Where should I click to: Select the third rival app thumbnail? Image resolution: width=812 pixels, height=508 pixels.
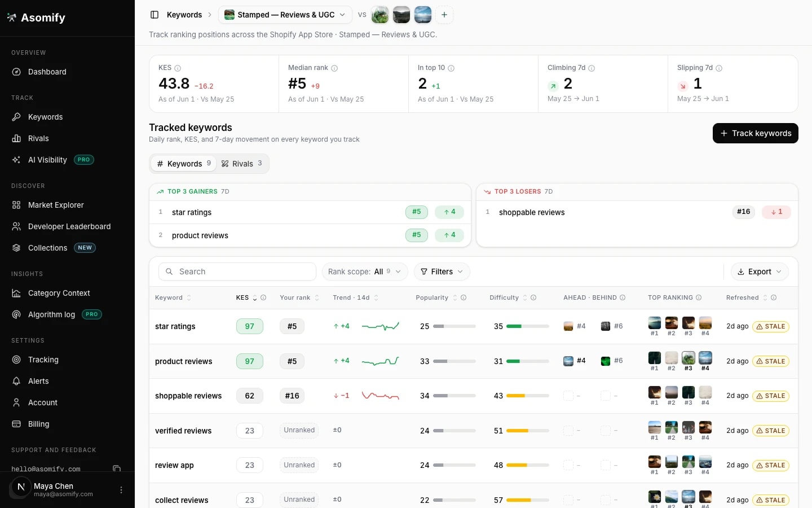click(423, 15)
